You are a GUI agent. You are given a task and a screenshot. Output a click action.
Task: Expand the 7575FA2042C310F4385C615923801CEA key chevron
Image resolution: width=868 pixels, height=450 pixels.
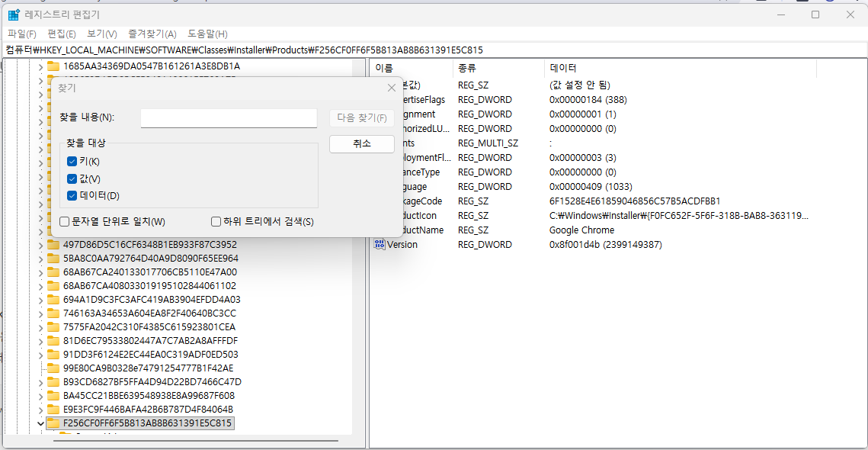40,327
